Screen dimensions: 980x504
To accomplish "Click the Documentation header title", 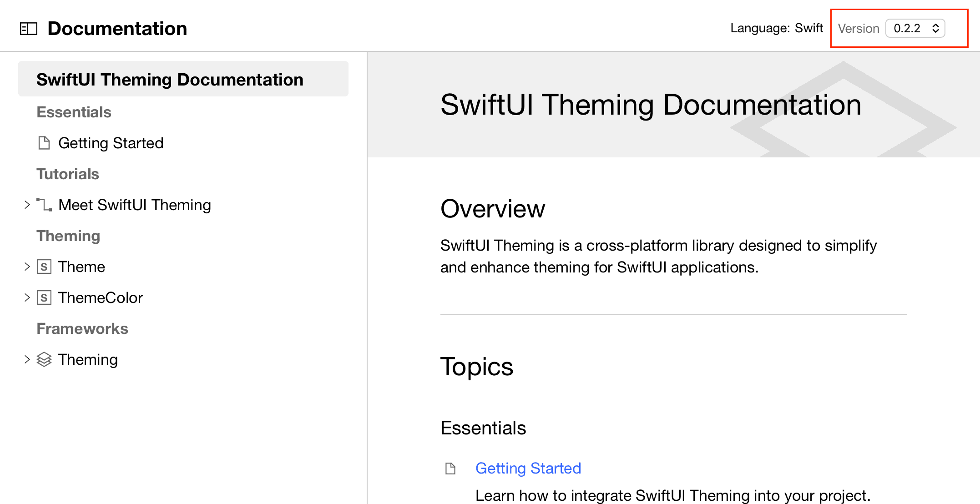I will click(117, 29).
